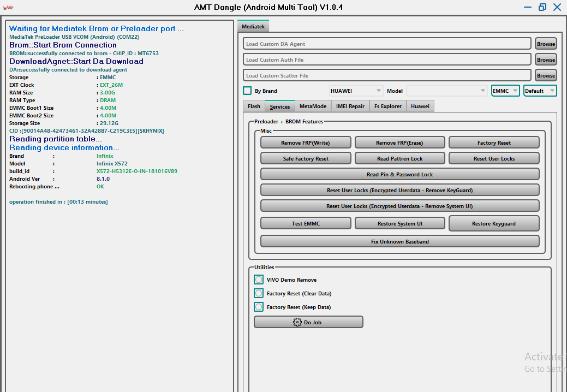Click the AMT logo icon in title bar
The height and width of the screenshot is (392, 567).
pos(8,7)
